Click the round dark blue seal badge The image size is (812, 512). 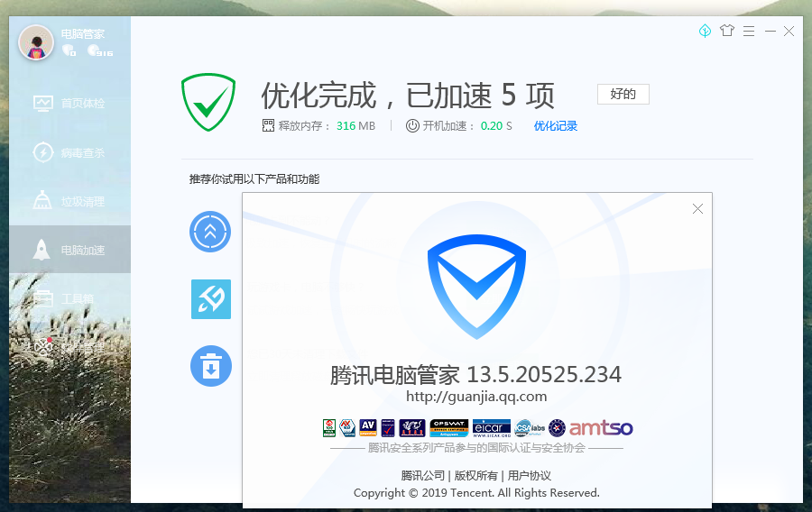(x=557, y=427)
